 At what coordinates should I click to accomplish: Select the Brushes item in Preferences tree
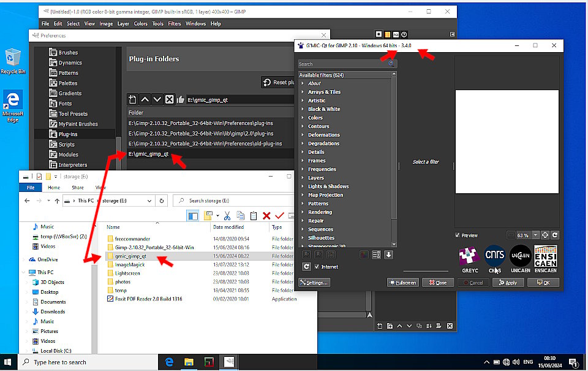point(68,53)
